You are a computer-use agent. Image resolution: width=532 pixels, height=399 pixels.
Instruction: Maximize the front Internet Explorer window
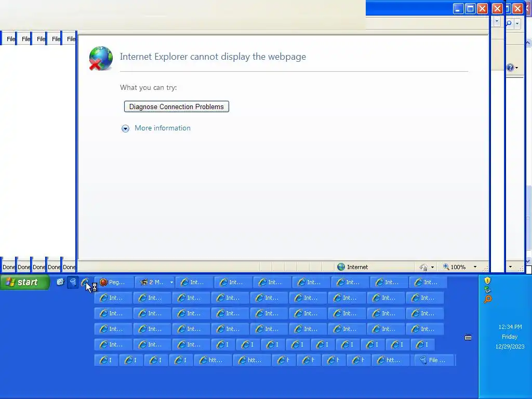tap(470, 8)
